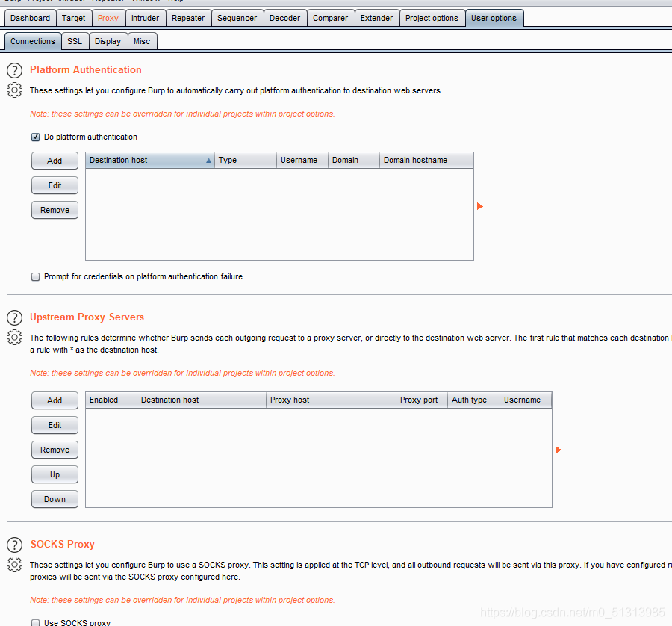
Task: Add a platform authentication entry
Action: (55, 161)
